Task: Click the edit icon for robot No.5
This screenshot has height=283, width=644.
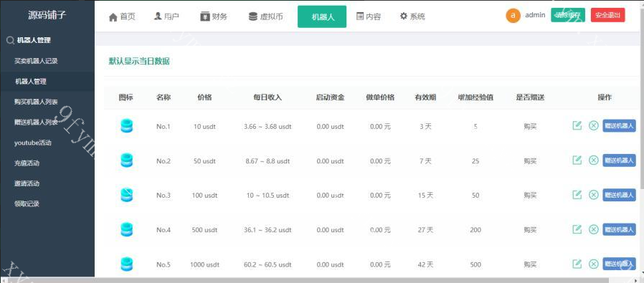Action: (577, 264)
